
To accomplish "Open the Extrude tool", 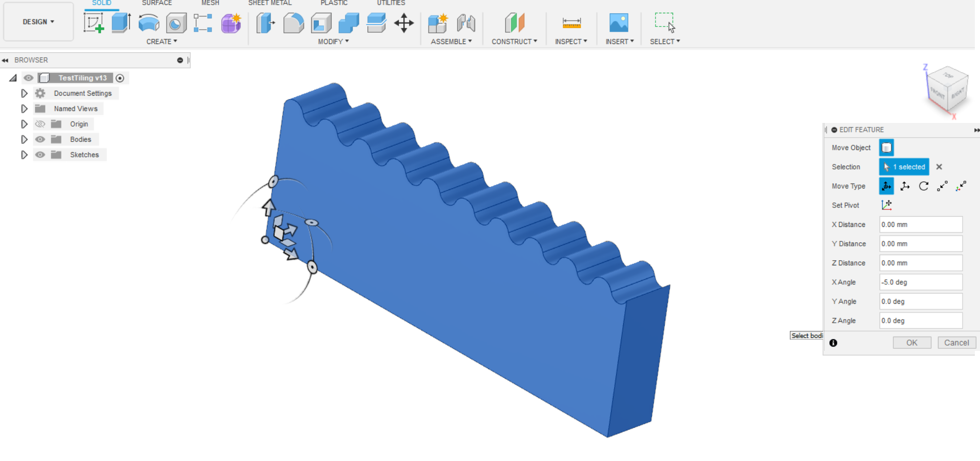I will point(121,23).
